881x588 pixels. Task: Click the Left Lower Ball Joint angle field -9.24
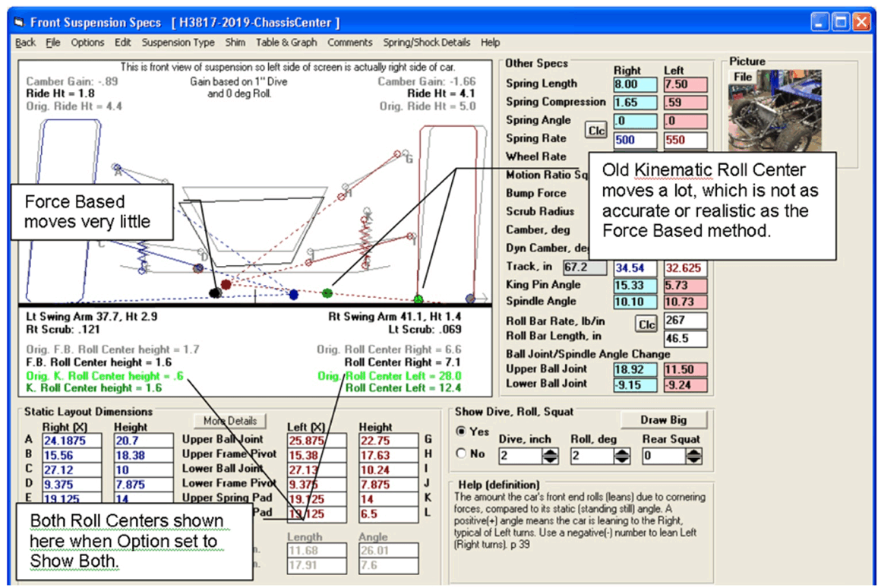pyautogui.click(x=685, y=385)
